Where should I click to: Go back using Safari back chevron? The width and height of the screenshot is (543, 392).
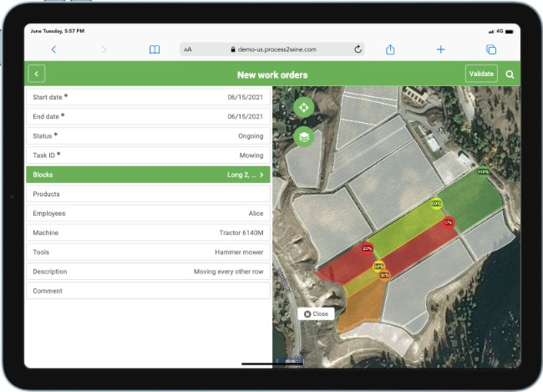(54, 49)
